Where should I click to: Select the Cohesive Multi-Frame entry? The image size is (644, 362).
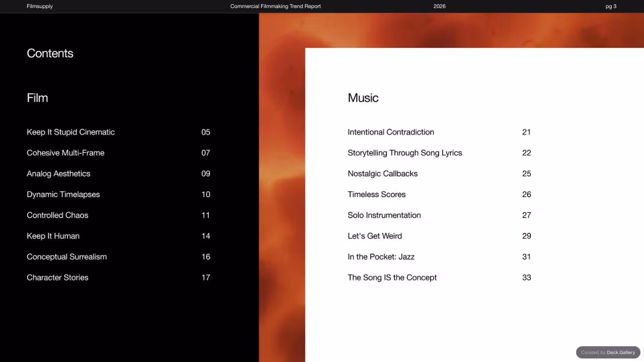pyautogui.click(x=65, y=153)
